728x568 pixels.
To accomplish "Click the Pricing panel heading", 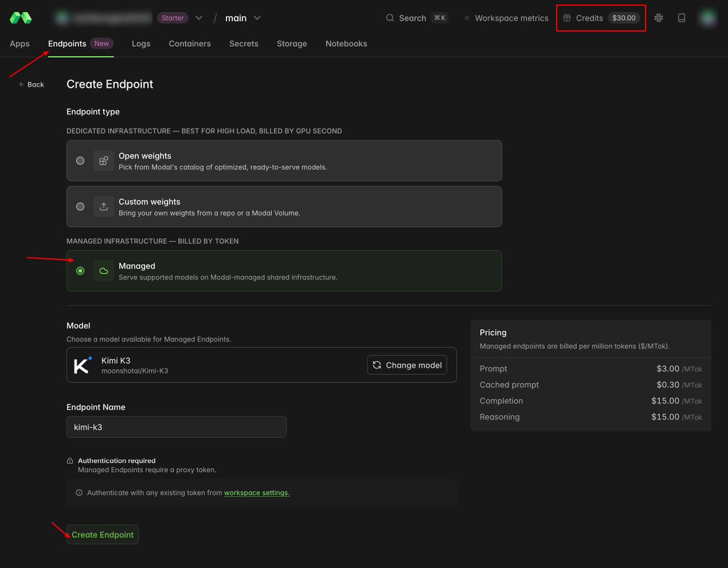I will (493, 332).
